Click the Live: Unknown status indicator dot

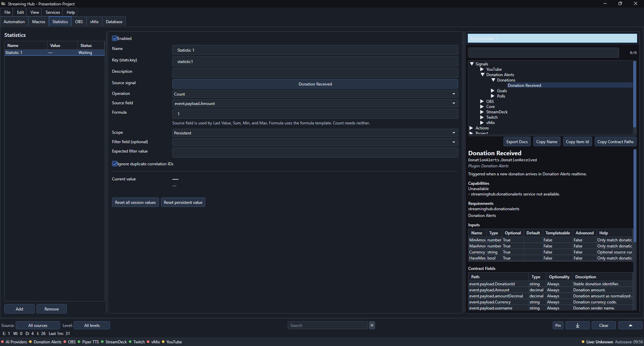583,342
